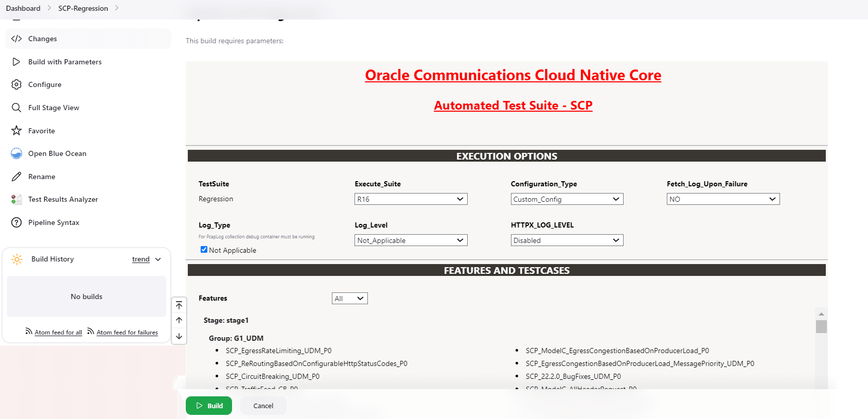This screenshot has height=419, width=868.
Task: Open the Atom feed for failures link
Action: tap(127, 333)
